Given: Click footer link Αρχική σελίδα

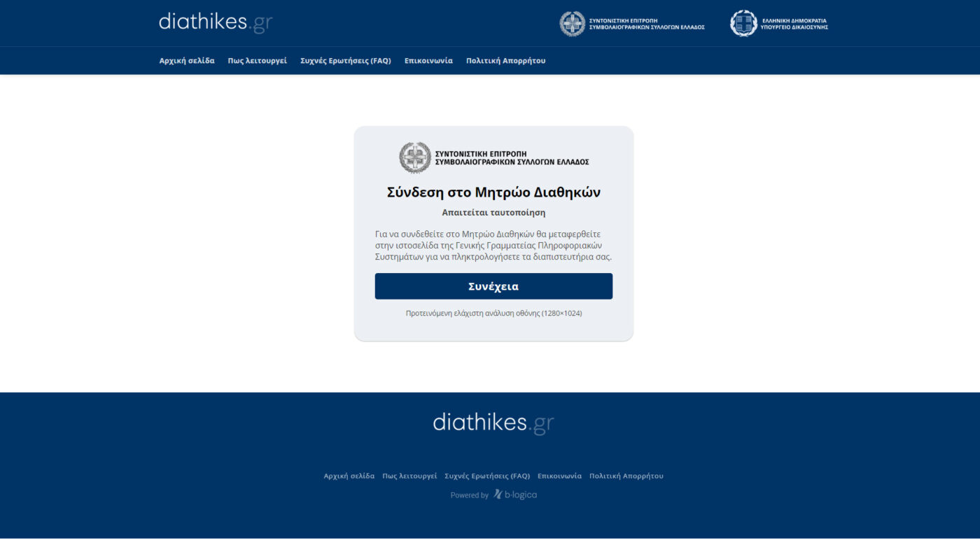Looking at the screenshot, I should tap(349, 476).
